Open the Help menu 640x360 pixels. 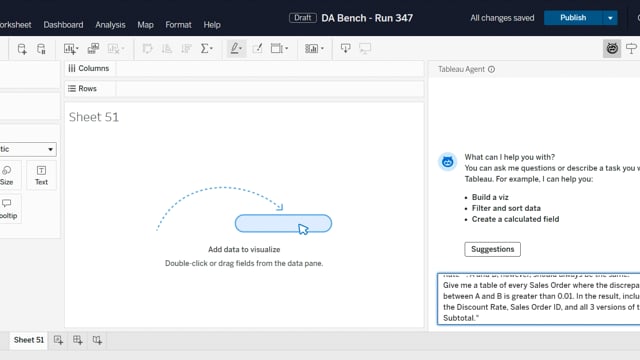tap(212, 25)
